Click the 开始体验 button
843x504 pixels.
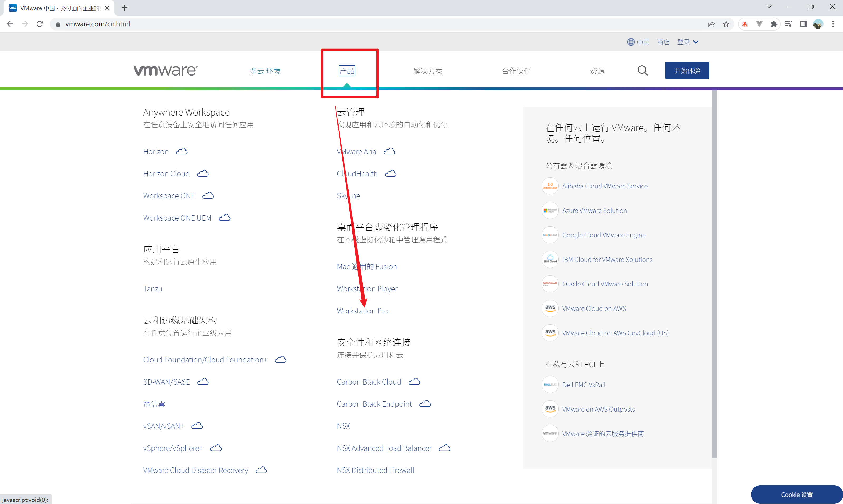[x=687, y=70]
